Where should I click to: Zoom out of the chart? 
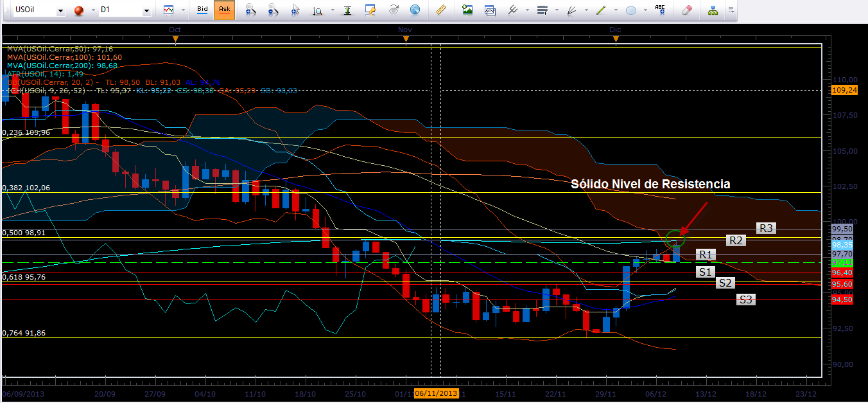point(273,10)
